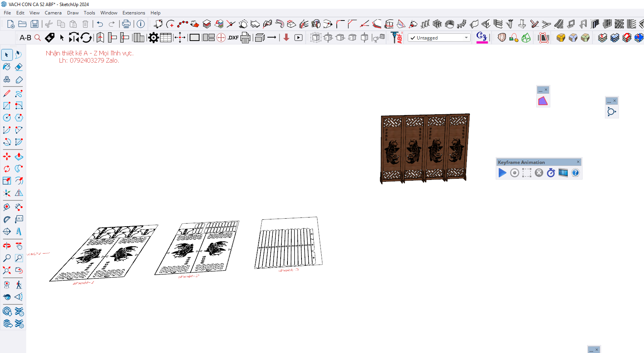The width and height of the screenshot is (644, 353).
Task: Open the Extensions menu
Action: click(134, 13)
